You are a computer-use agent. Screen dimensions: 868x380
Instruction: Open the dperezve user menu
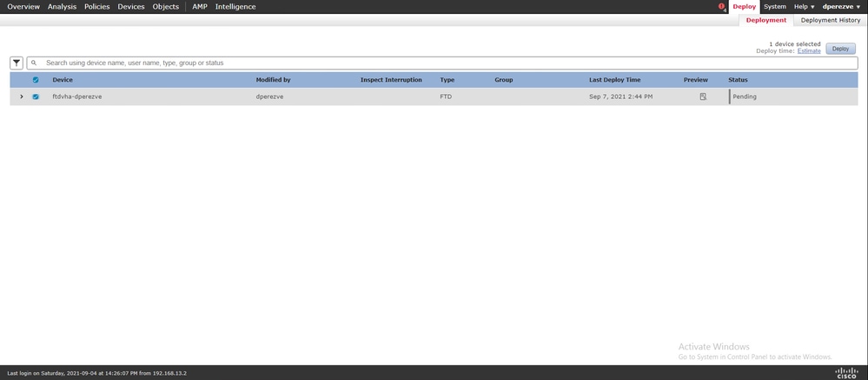pos(841,7)
